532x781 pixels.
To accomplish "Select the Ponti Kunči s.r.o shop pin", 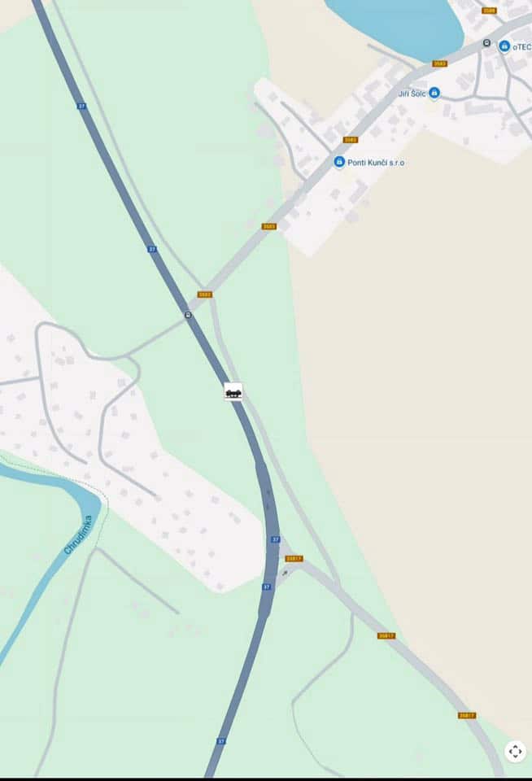I will [x=339, y=162].
